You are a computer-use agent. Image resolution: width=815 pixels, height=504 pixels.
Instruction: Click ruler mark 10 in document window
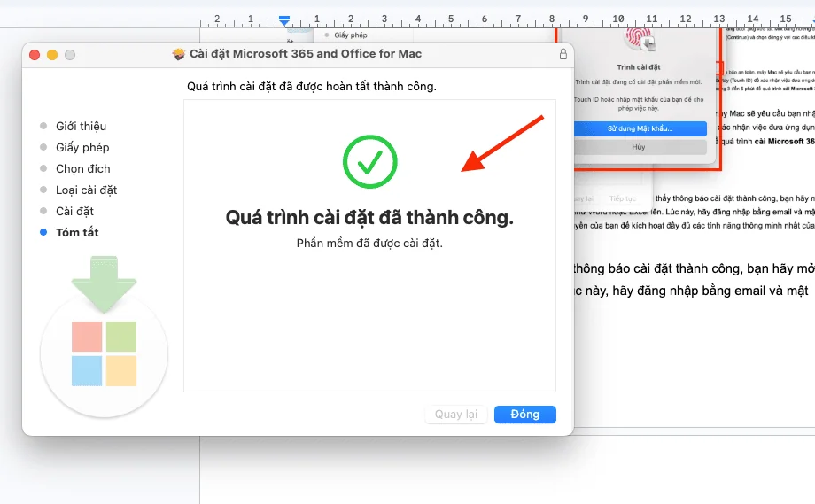tap(618, 19)
